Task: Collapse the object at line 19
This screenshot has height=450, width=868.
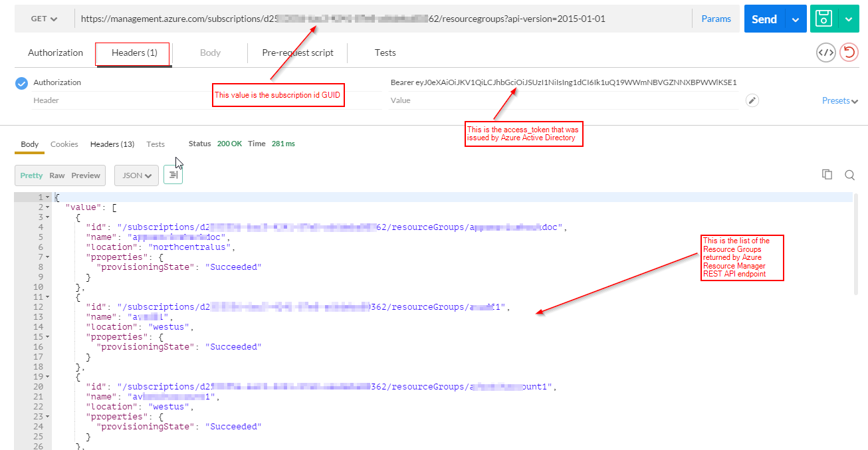Action: tap(48, 377)
